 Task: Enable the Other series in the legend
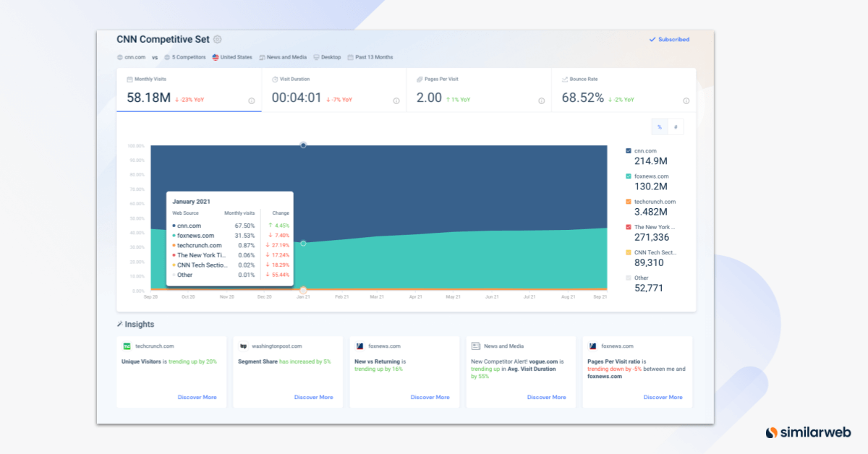coord(627,278)
